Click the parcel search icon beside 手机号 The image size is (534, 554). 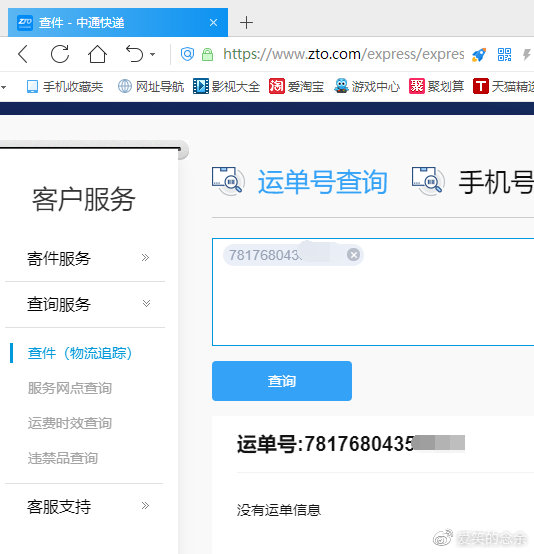(428, 181)
